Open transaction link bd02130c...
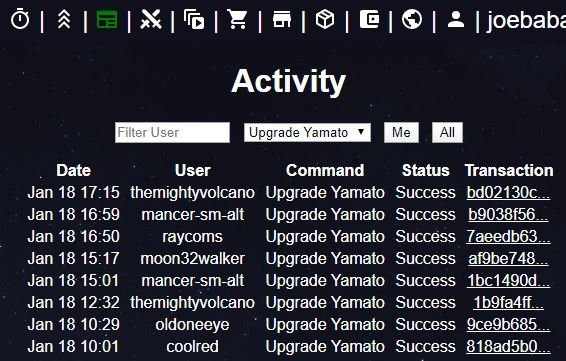The width and height of the screenshot is (566, 361). click(508, 192)
